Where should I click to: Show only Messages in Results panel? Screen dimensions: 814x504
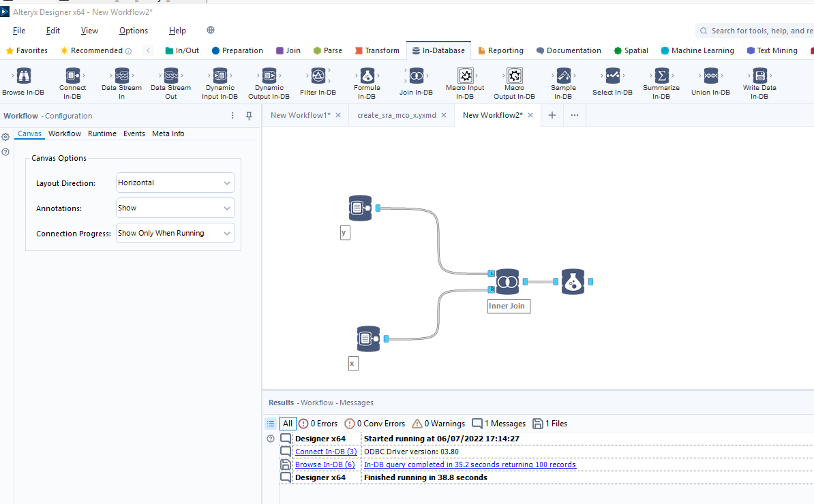coord(498,423)
